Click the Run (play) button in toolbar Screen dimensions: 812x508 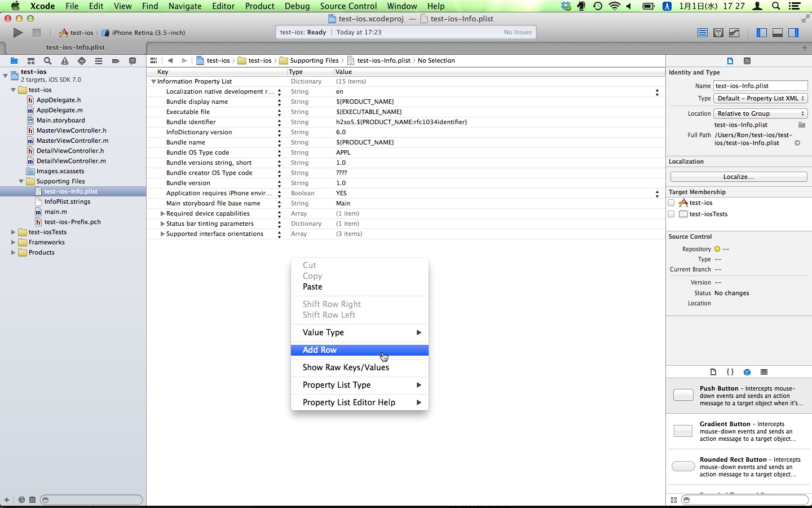click(18, 33)
